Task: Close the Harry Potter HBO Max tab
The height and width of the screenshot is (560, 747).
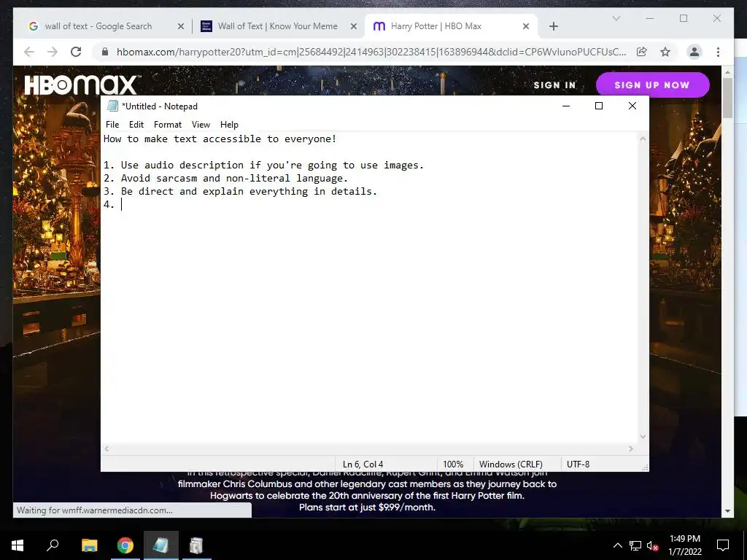Action: pos(526,26)
